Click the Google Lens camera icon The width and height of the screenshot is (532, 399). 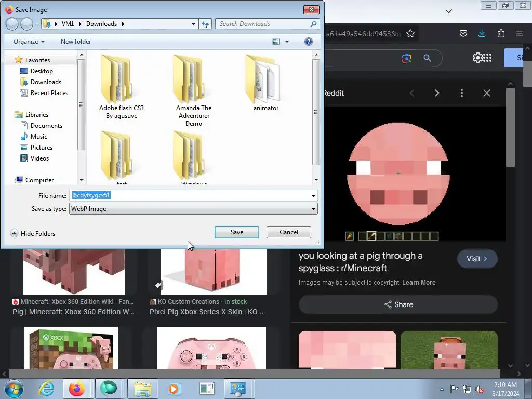(x=406, y=58)
